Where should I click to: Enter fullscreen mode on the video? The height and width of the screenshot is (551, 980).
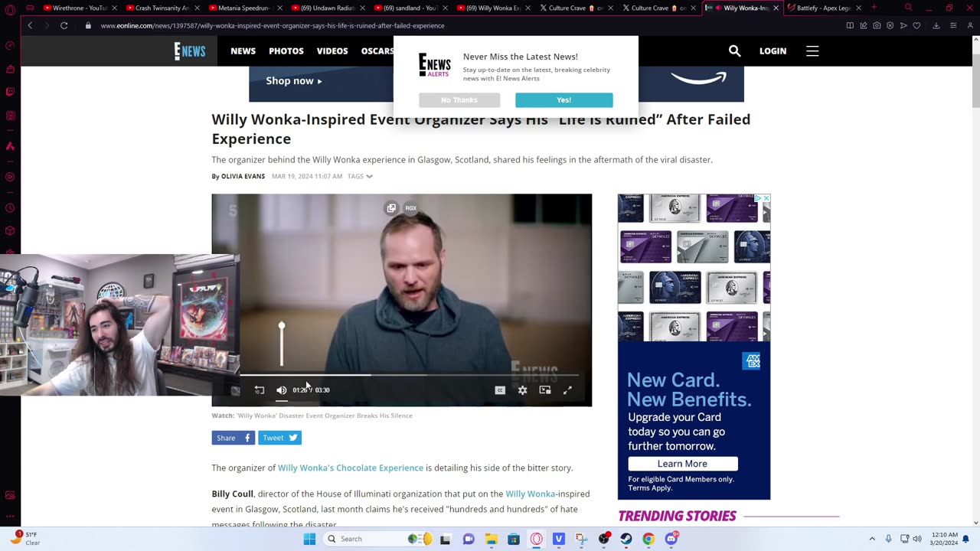pyautogui.click(x=567, y=390)
